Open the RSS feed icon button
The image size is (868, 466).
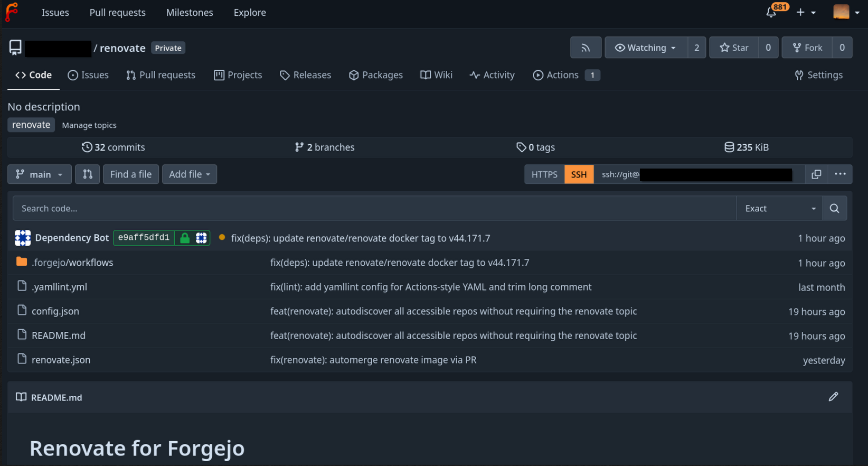(x=586, y=48)
